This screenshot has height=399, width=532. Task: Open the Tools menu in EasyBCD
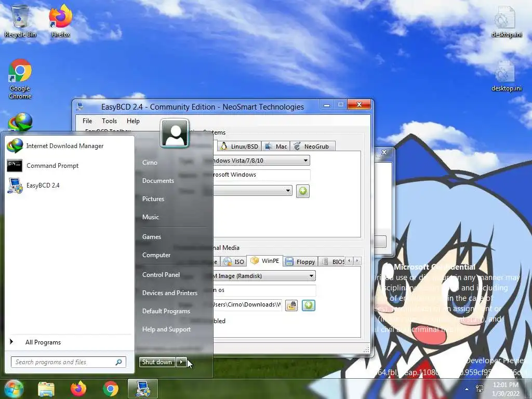tap(109, 121)
